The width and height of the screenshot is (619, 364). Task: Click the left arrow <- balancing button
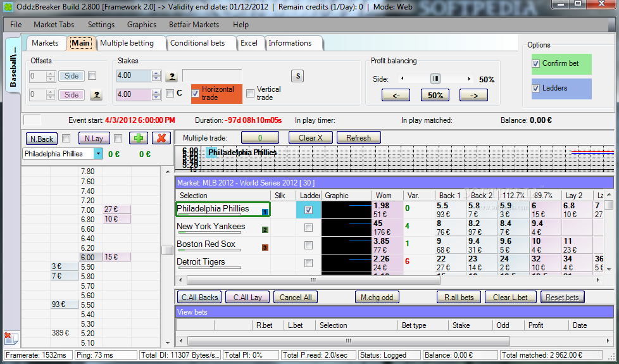[x=396, y=95]
